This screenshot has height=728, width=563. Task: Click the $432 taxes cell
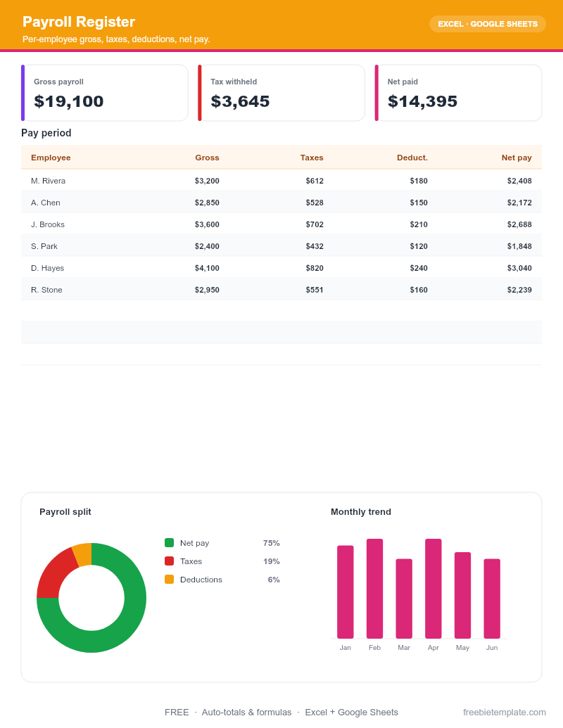(x=315, y=246)
